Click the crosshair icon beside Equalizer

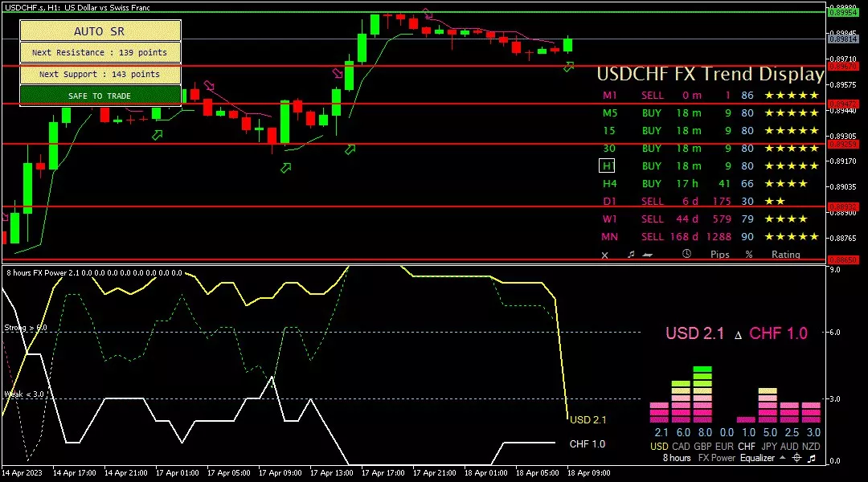796,458
